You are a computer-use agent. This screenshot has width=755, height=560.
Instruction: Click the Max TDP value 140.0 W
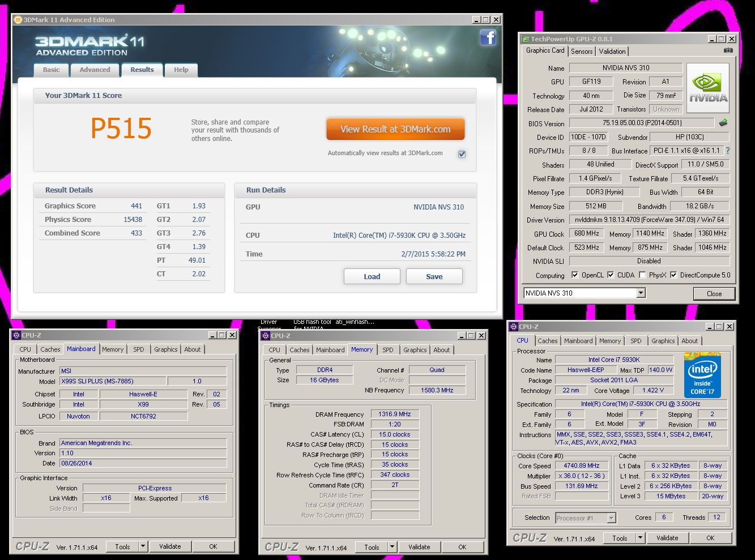click(660, 370)
